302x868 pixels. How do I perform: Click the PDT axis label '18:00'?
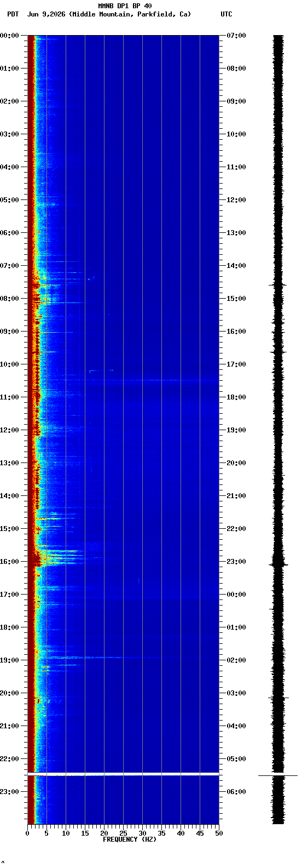[x=9, y=627]
